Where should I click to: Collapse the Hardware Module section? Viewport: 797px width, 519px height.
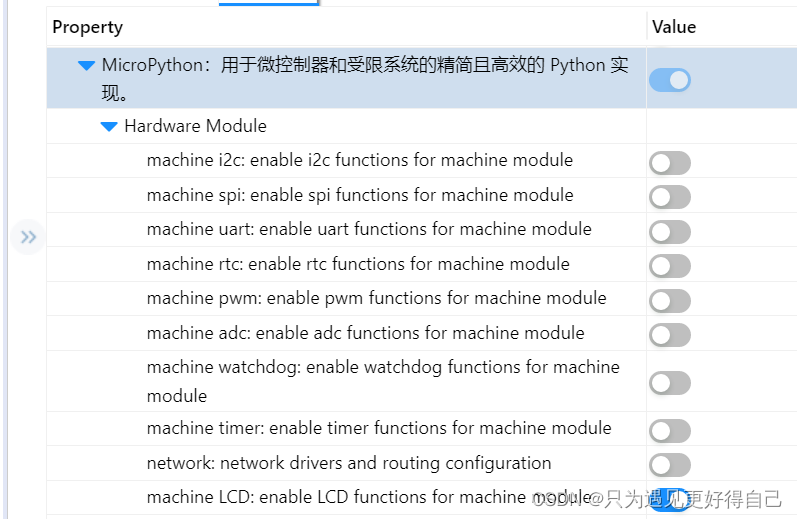[109, 127]
